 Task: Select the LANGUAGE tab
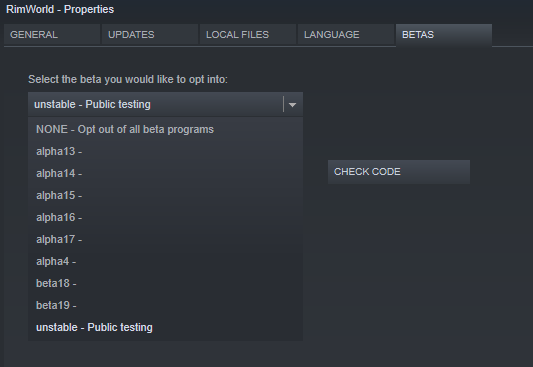pyautogui.click(x=346, y=35)
